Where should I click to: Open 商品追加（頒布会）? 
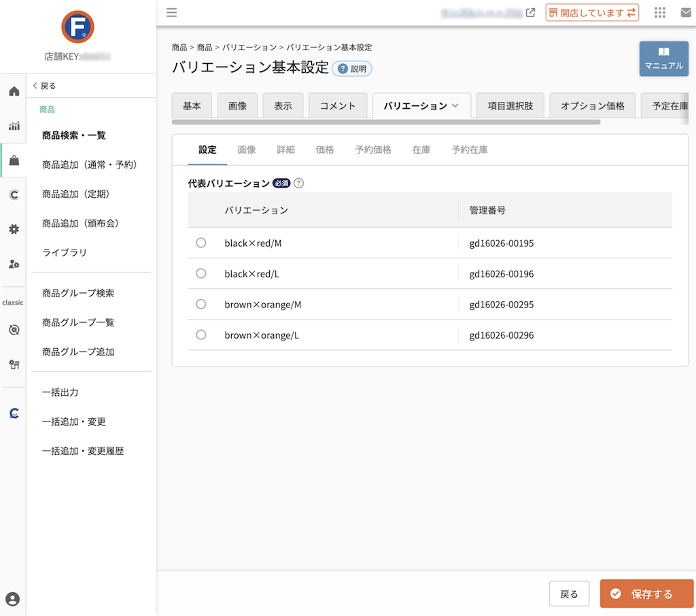point(80,224)
